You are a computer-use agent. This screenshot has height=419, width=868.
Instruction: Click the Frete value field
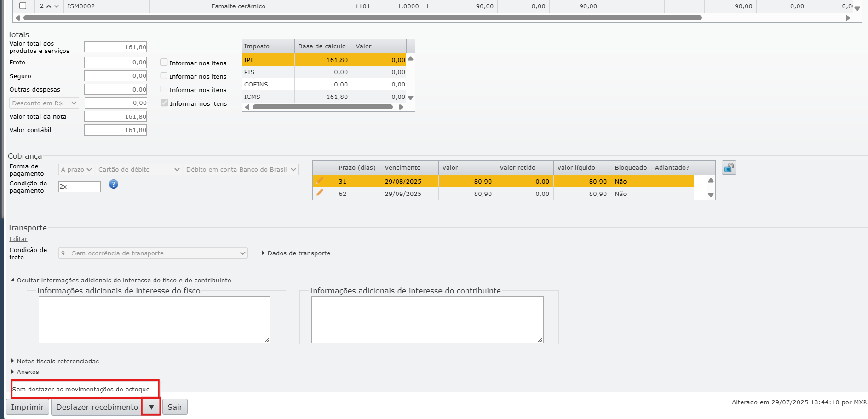point(115,63)
